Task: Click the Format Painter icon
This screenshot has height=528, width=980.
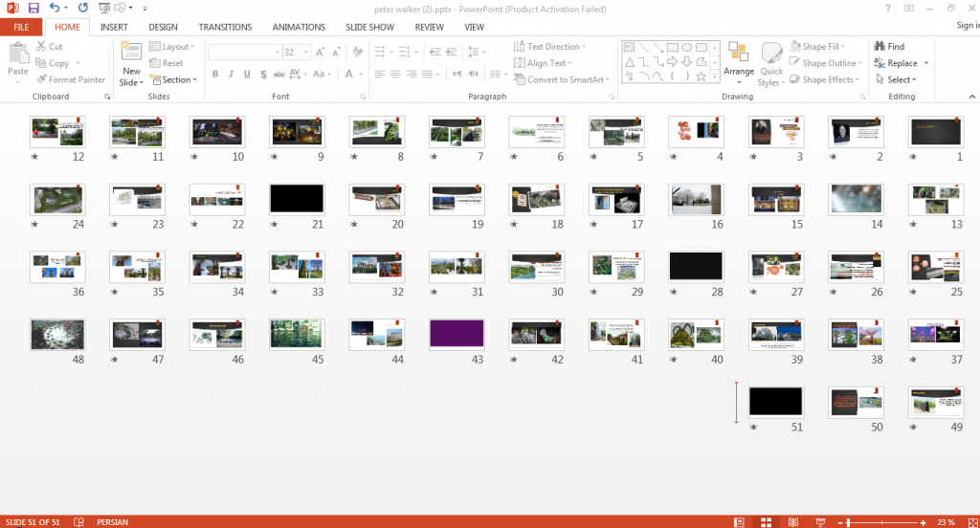Action: pos(41,79)
